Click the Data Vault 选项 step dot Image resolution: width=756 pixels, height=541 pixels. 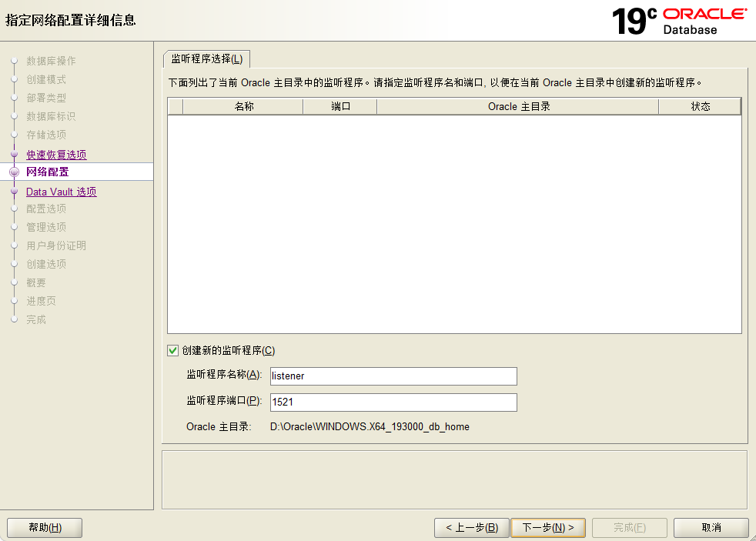click(x=14, y=191)
